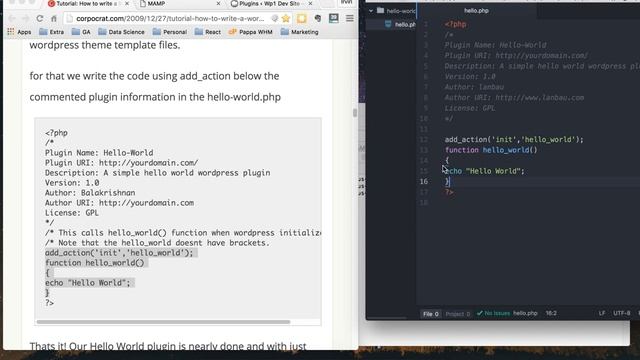The width and height of the screenshot is (640, 360).
Task: Click the Project 0 linter button in status bar
Action: pyautogui.click(x=458, y=314)
